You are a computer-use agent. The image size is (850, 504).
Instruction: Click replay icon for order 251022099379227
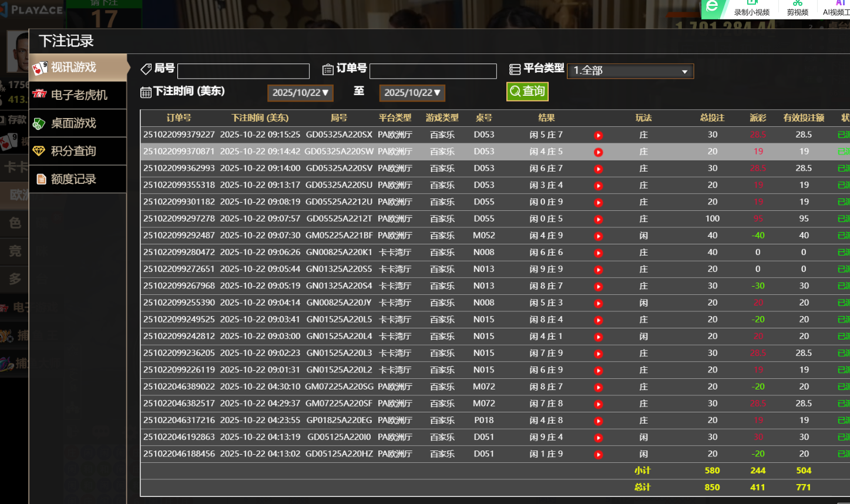click(x=598, y=135)
